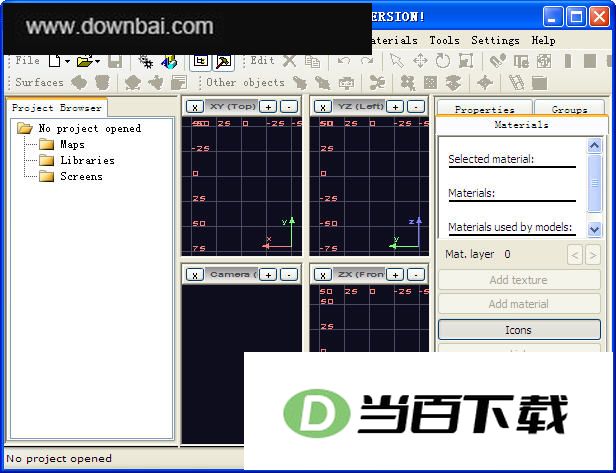Open the yellow folder Open-file icon
The image size is (616, 473).
[x=84, y=61]
